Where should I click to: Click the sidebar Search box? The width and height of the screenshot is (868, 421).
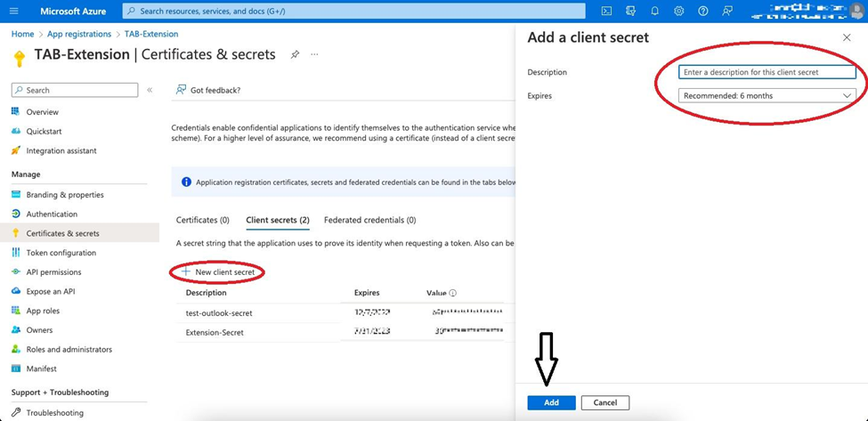click(75, 90)
